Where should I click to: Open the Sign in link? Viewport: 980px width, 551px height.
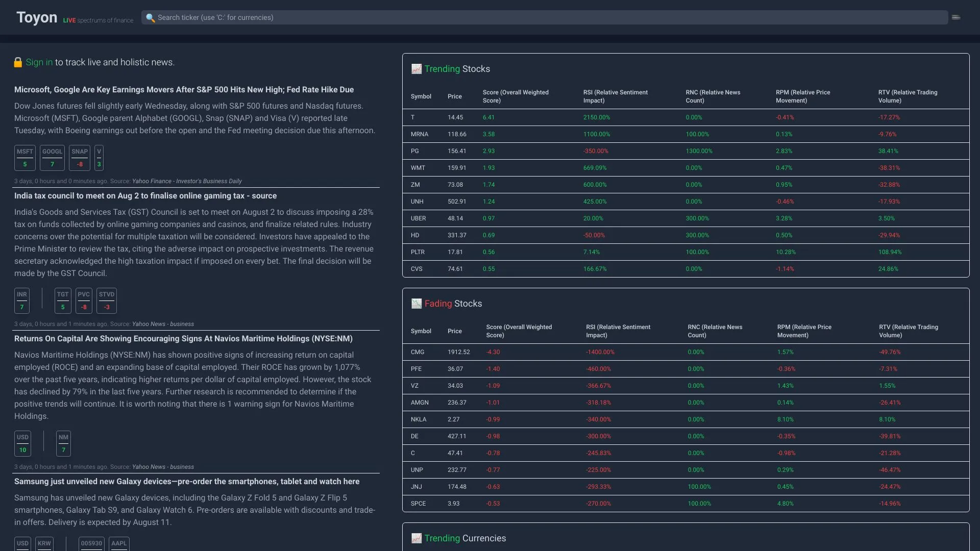pyautogui.click(x=39, y=62)
